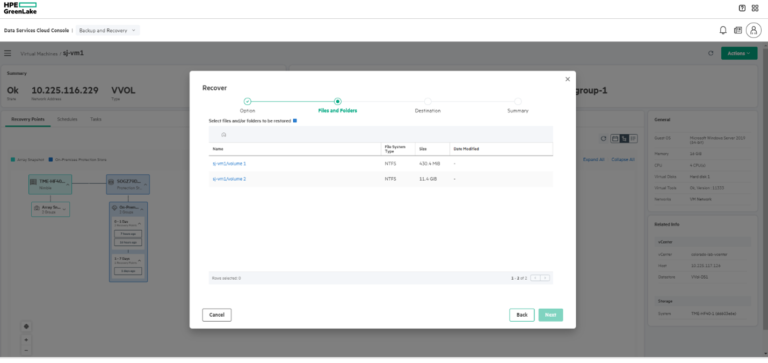Select the 7 hours ago recovery point
The image size is (768, 363).
tap(128, 234)
